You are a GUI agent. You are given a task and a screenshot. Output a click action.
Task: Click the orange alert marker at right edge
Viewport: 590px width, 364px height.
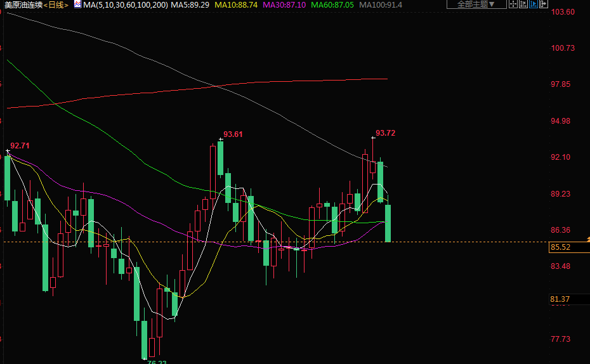pyautogui.click(x=587, y=238)
